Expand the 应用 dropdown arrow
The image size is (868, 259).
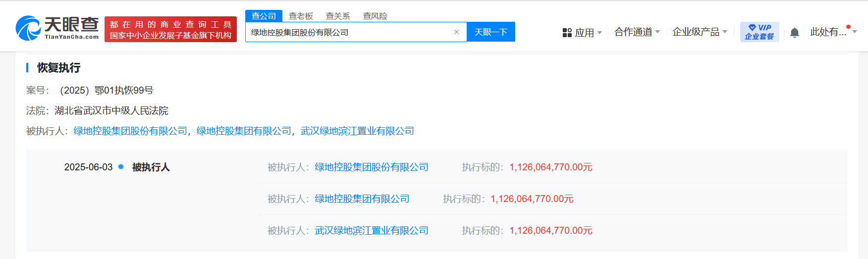(x=599, y=33)
